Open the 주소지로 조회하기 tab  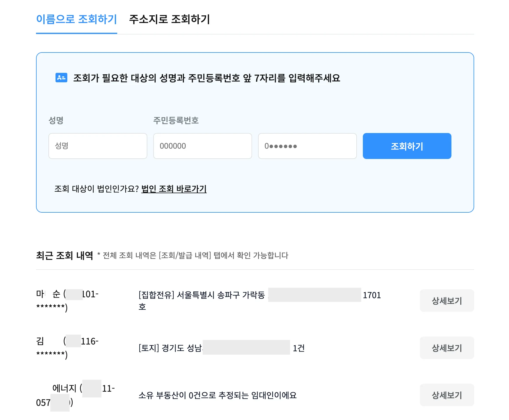pyautogui.click(x=169, y=19)
